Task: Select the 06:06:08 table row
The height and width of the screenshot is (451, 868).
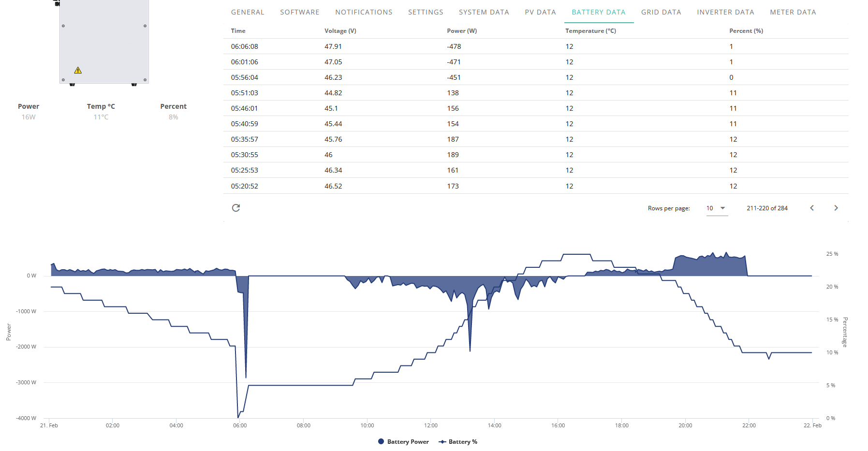Action: coord(536,46)
